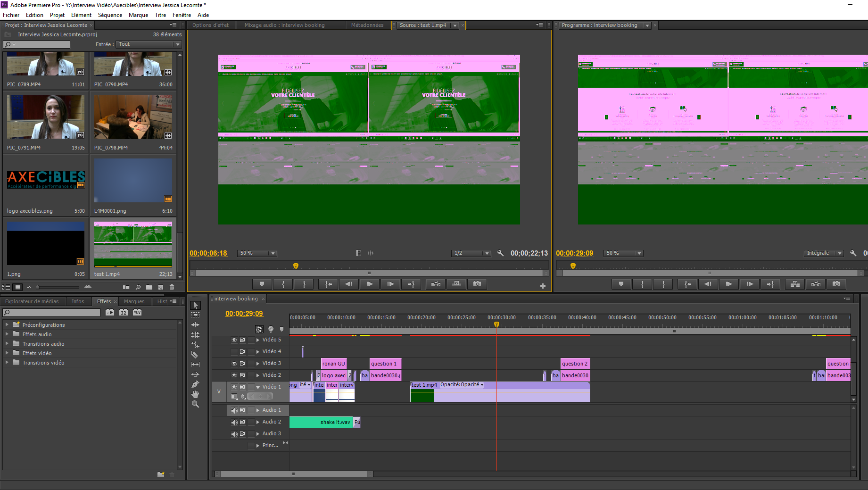Hide Vidéo 3 track output
This screenshot has height=490, width=868.
click(234, 364)
